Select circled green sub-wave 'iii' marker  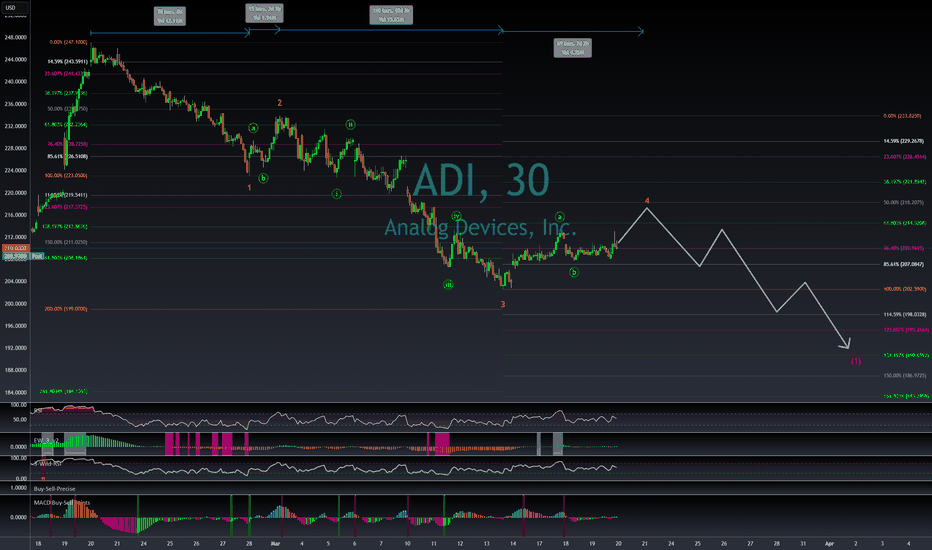(448, 285)
